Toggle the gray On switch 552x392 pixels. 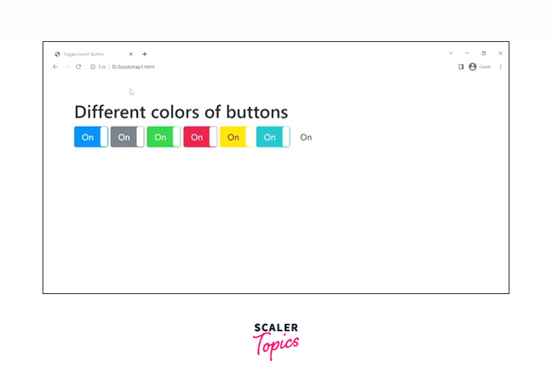(x=127, y=137)
